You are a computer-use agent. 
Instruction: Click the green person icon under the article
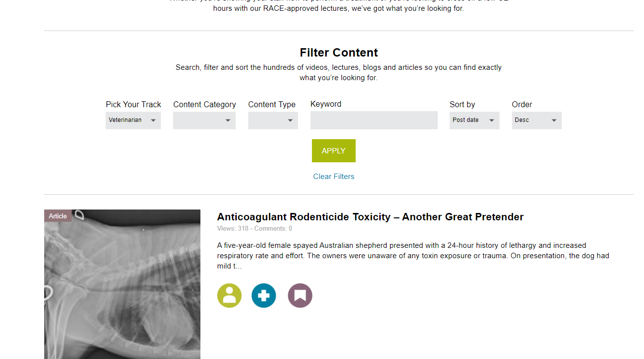click(229, 296)
